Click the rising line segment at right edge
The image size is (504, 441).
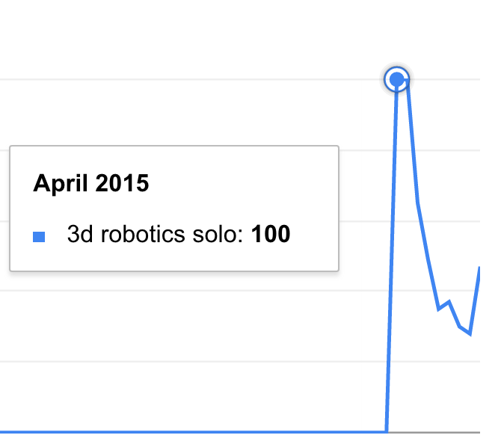[x=476, y=300]
